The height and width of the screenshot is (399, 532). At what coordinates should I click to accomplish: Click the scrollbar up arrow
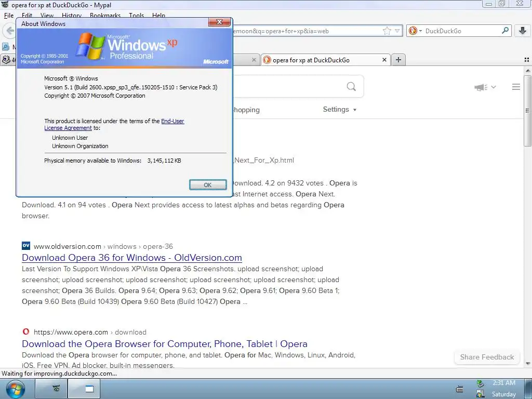click(x=528, y=71)
